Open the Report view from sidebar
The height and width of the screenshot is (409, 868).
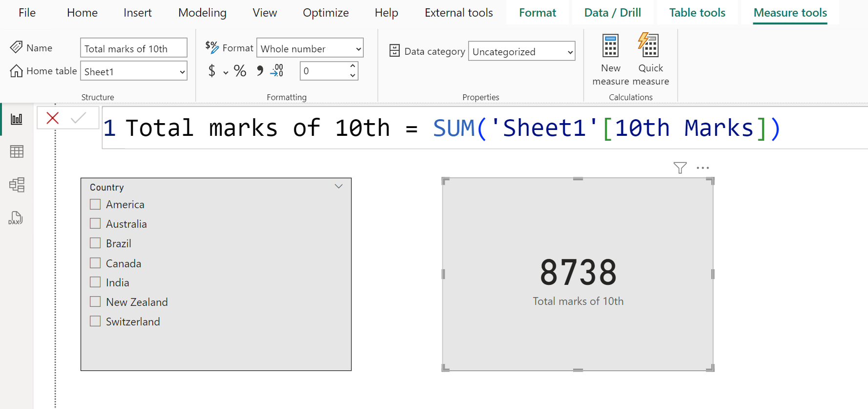17,119
